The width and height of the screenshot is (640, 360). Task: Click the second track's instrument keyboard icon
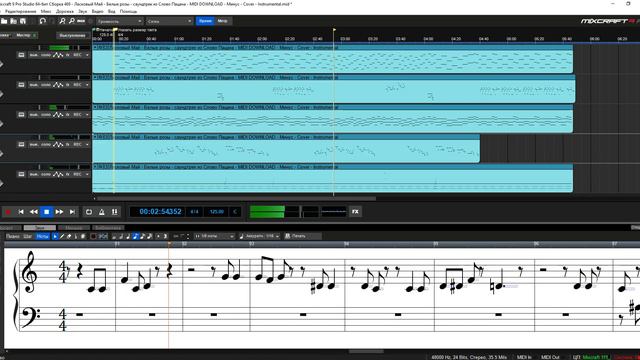(21, 85)
